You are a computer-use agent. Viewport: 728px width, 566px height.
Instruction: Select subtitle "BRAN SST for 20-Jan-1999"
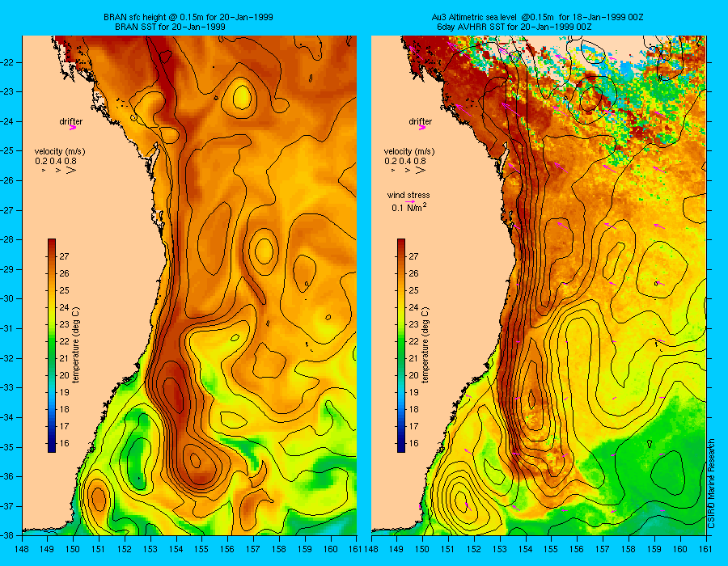tap(170, 27)
